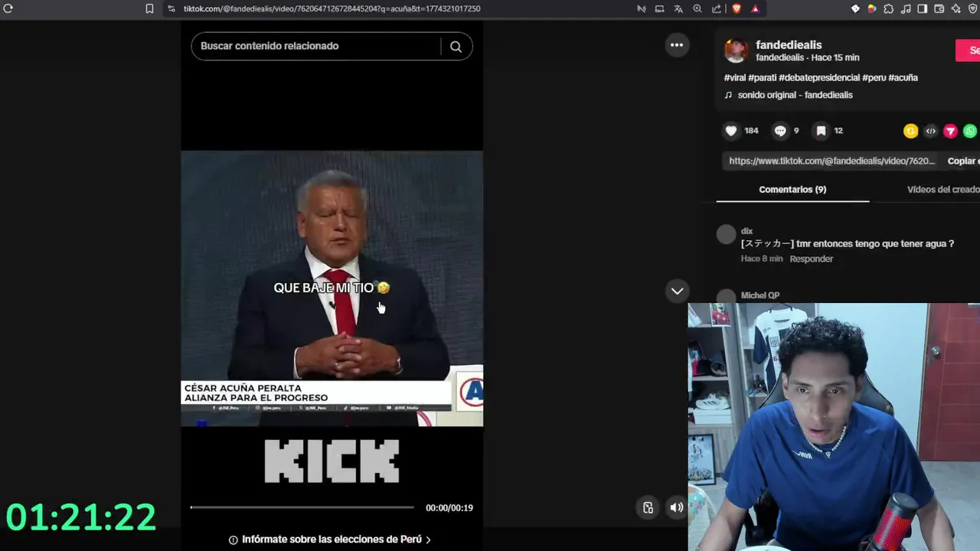Image resolution: width=980 pixels, height=551 pixels.
Task: Click the pink Seguir follow button
Action: point(968,51)
